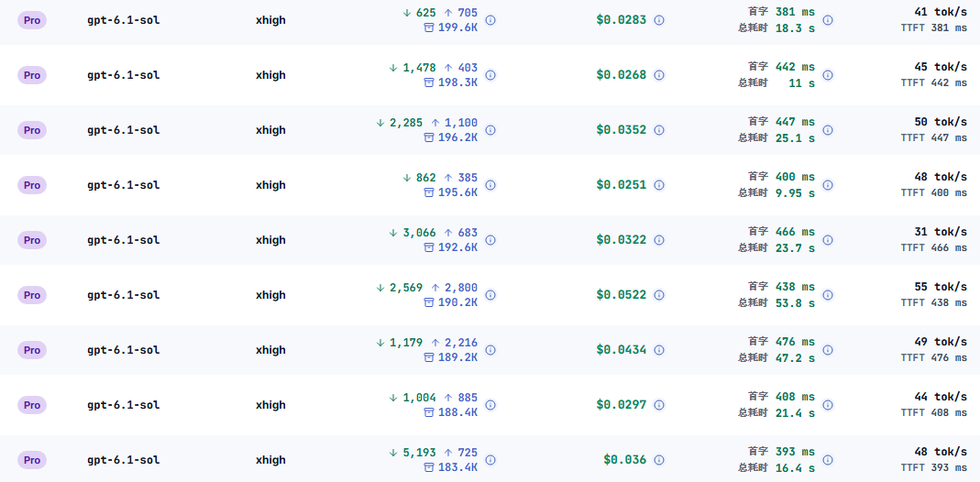Select the 44 tok/s speed value
980x482 pixels.
[941, 397]
